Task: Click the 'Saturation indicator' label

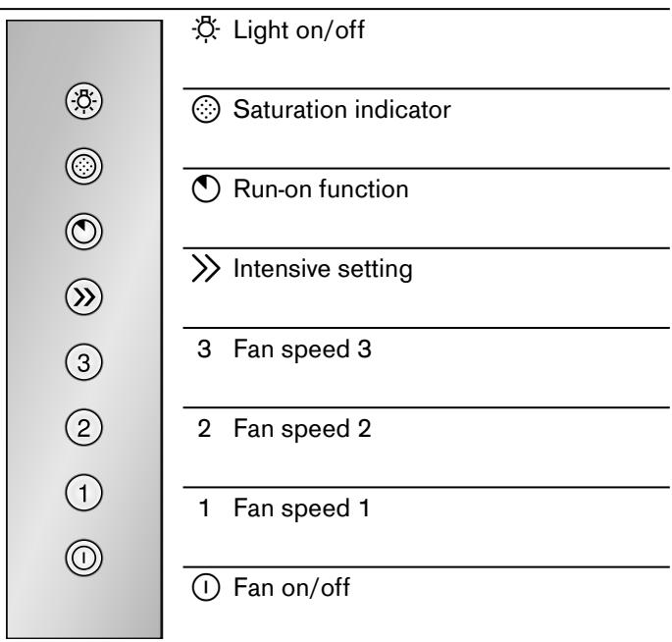Action: coord(342,109)
